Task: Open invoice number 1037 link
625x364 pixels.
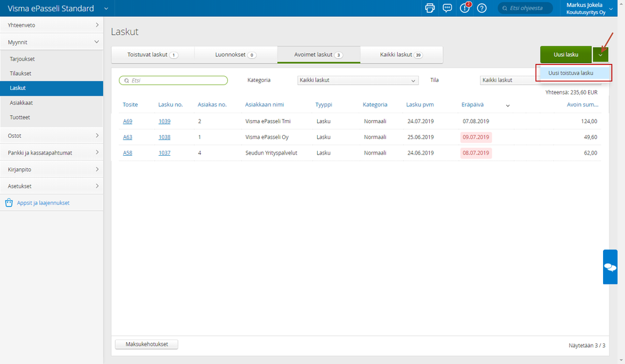Action: tap(164, 153)
